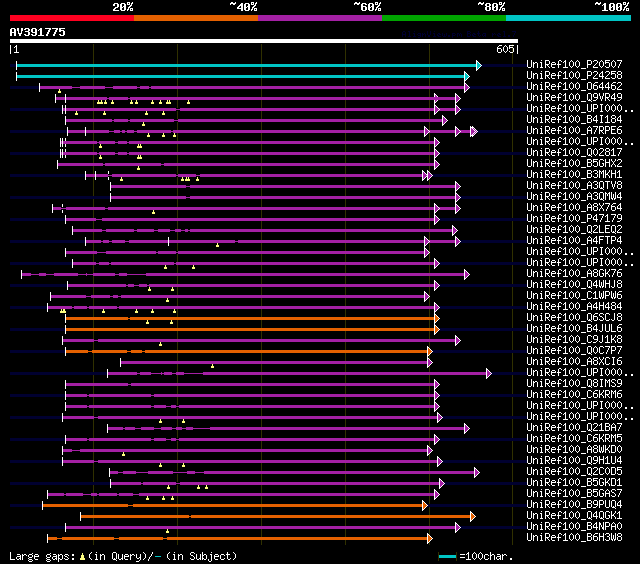Click the red 20% legend segment
640x564 pixels.
pyautogui.click(x=72, y=18)
